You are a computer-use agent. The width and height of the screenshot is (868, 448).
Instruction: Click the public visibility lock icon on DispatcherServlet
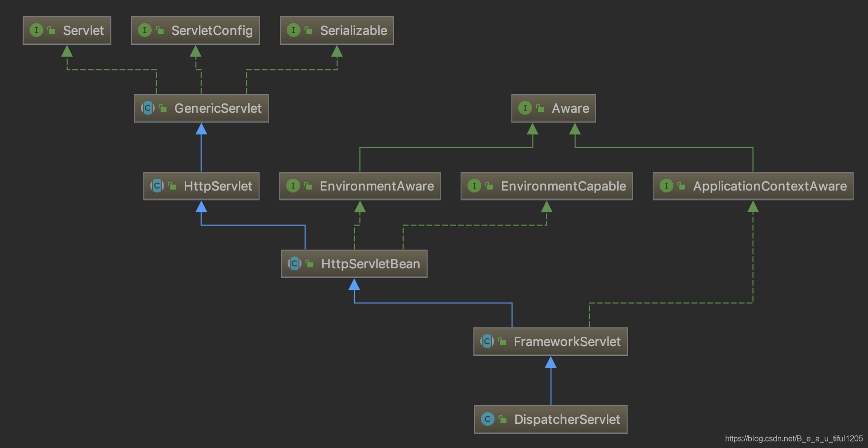pos(502,419)
